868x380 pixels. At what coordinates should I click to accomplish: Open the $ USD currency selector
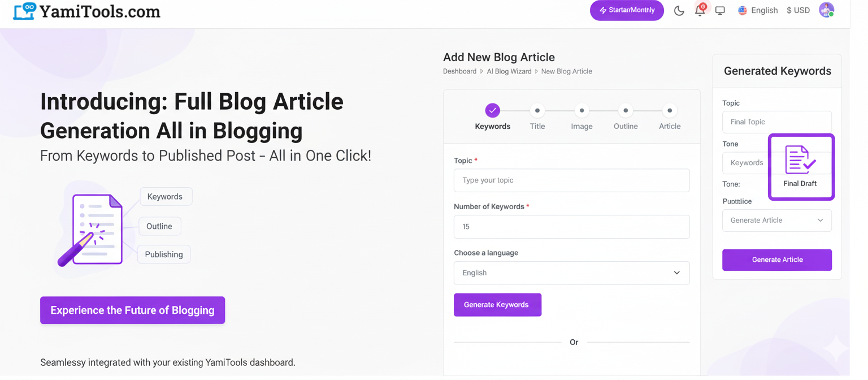pyautogui.click(x=798, y=11)
